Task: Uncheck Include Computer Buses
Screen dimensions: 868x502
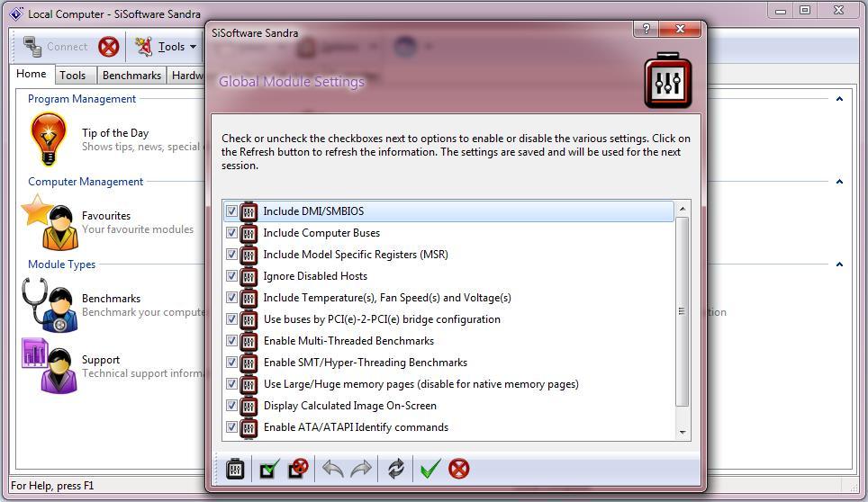Action: click(231, 233)
